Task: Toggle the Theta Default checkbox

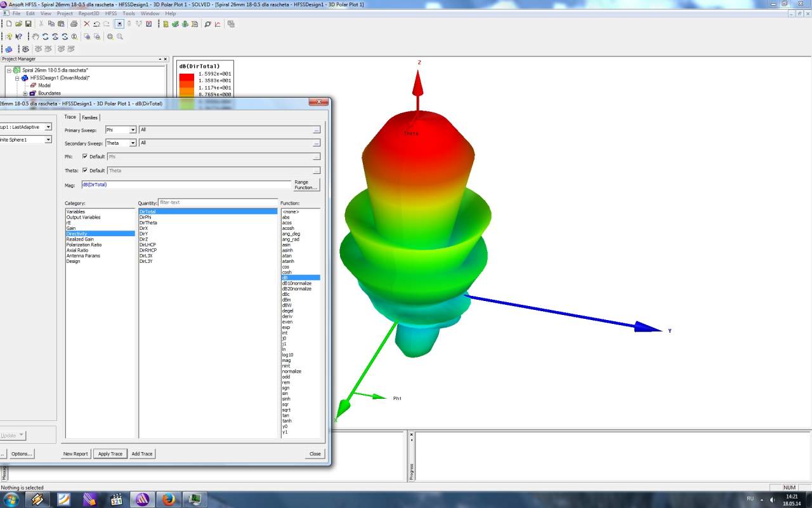Action: 85,170
